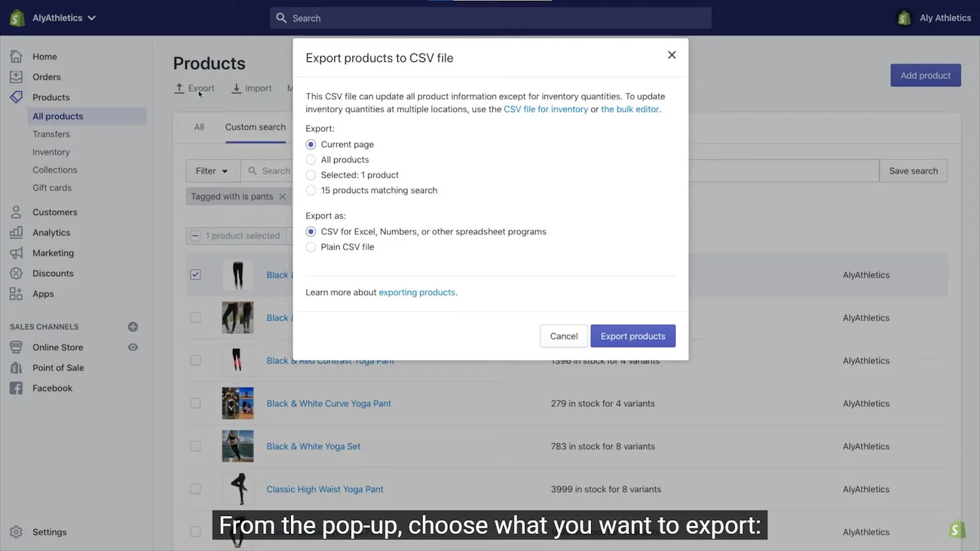Toggle the '1 product selected' bulk checkbox
The image size is (980, 551).
click(195, 236)
